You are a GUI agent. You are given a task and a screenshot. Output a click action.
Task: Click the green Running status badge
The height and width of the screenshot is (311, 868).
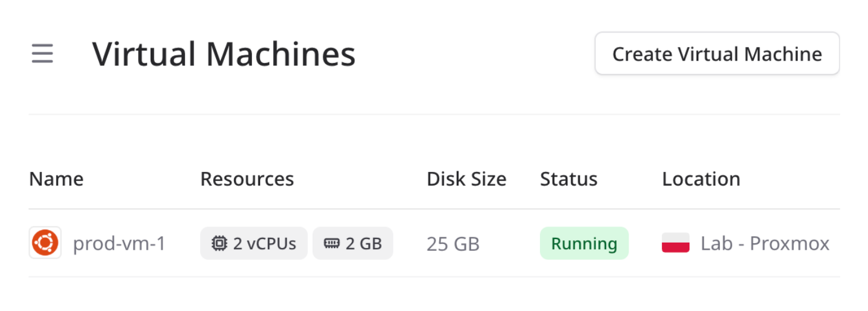click(584, 243)
